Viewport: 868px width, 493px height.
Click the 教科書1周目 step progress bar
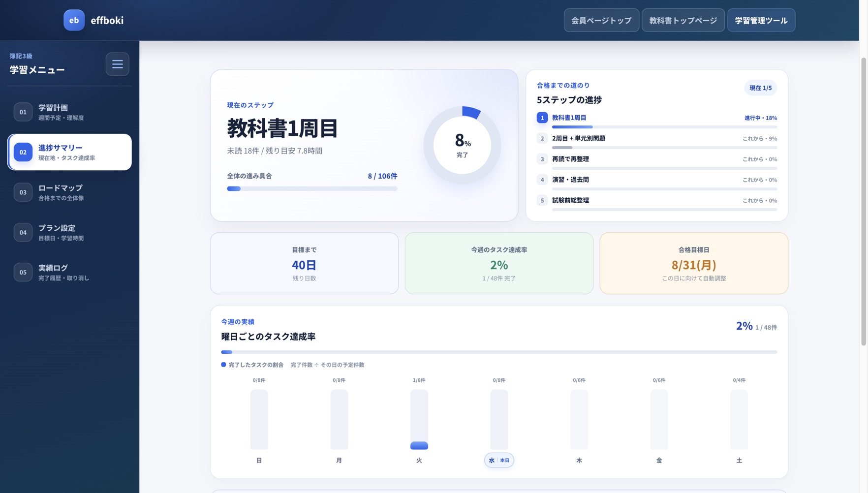(664, 127)
